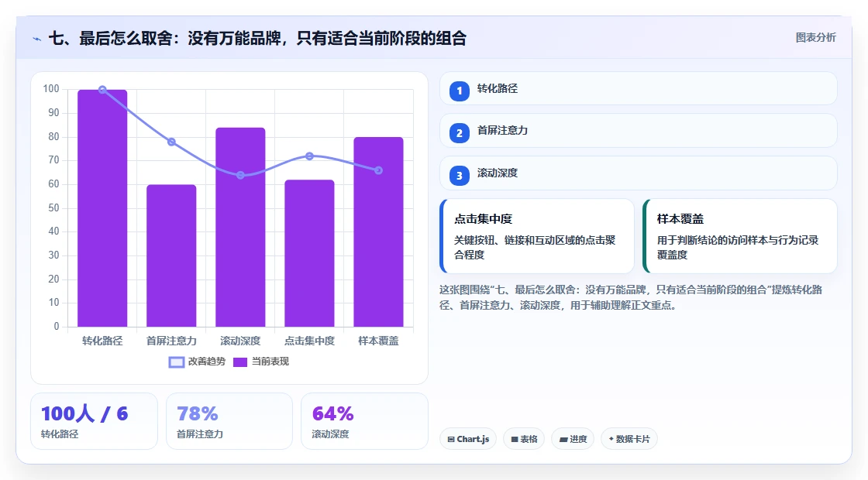
Task: Click the trend line point above 首屏注意力 bar
Action: click(171, 142)
